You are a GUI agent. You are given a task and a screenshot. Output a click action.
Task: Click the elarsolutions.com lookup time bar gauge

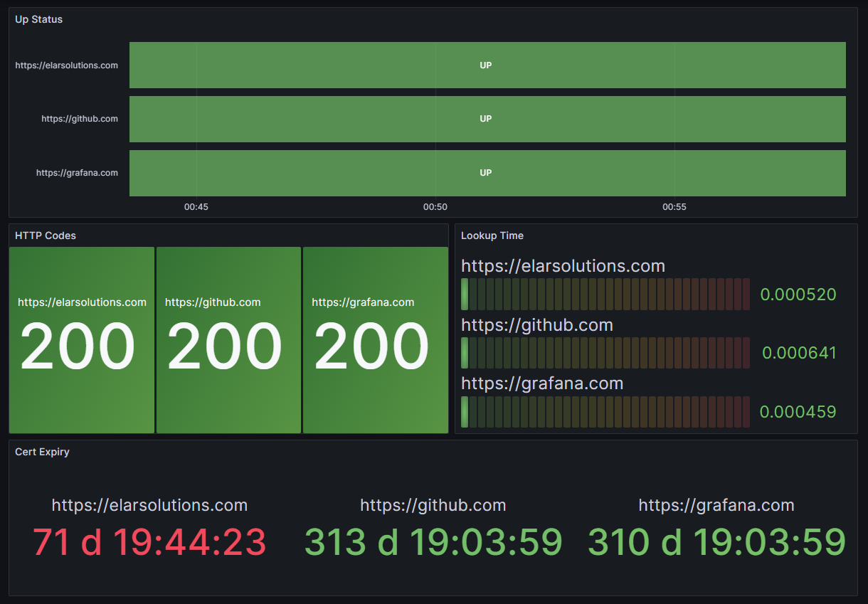coord(605,294)
